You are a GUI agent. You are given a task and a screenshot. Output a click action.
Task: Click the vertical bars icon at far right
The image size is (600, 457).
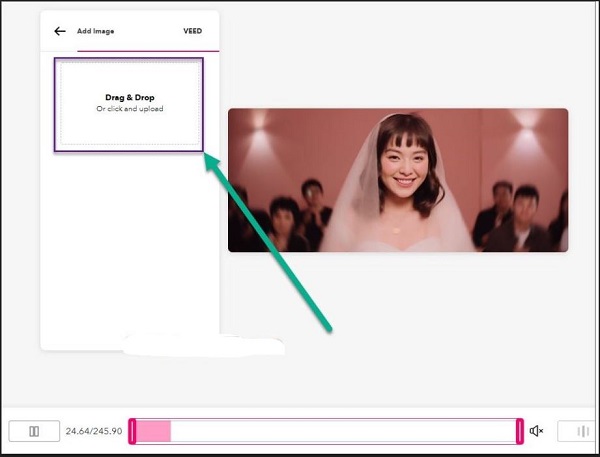579,431
